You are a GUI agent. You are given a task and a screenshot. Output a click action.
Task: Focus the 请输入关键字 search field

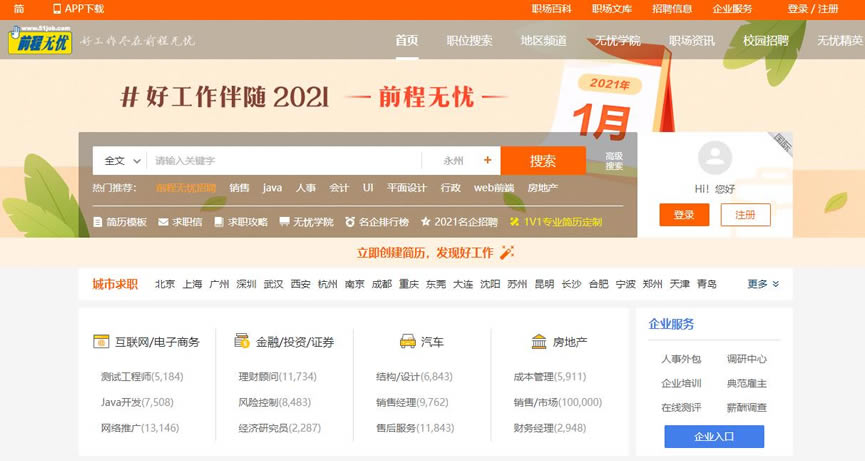[x=284, y=160]
